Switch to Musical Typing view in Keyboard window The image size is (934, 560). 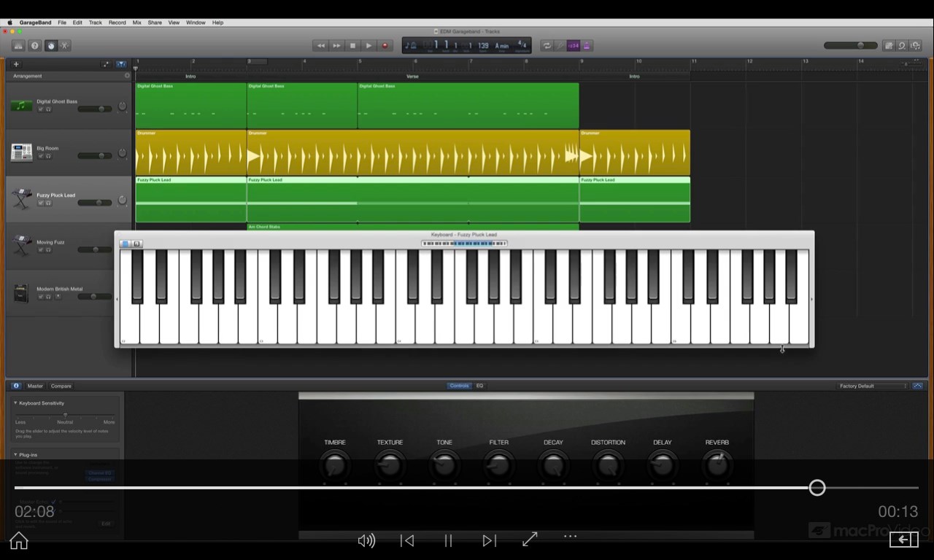click(x=136, y=244)
